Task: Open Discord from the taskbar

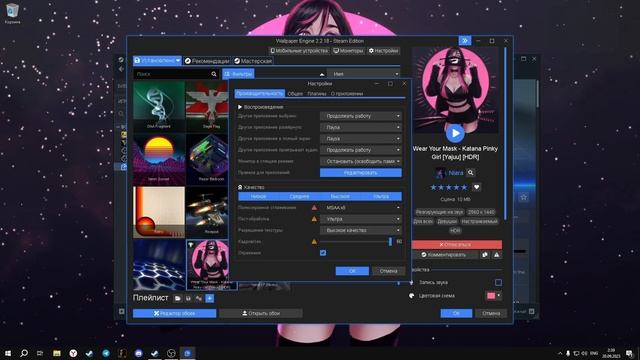Action: [x=138, y=353]
